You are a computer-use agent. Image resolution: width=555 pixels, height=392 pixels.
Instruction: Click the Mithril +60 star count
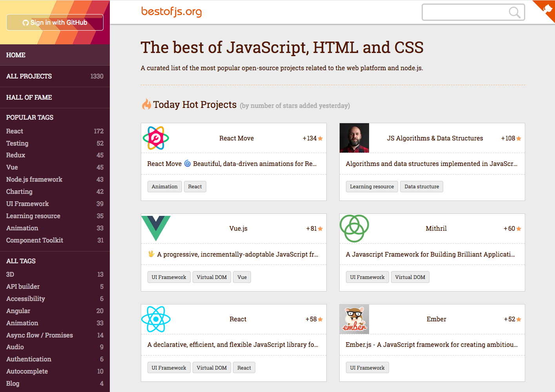(513, 228)
